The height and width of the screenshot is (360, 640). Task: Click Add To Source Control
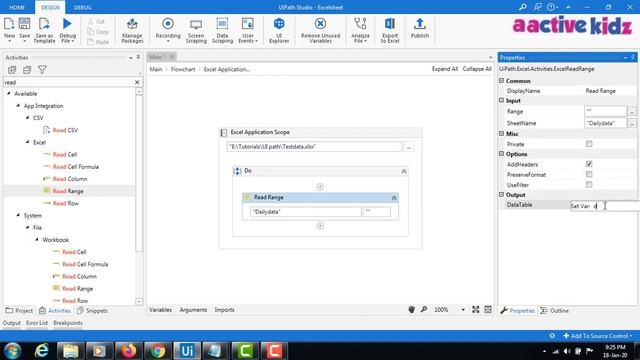click(x=598, y=336)
